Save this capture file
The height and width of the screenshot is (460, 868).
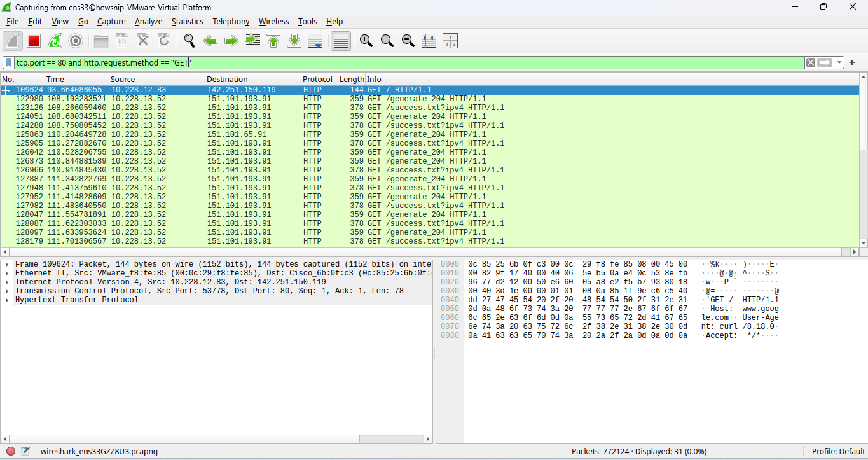pyautogui.click(x=122, y=41)
